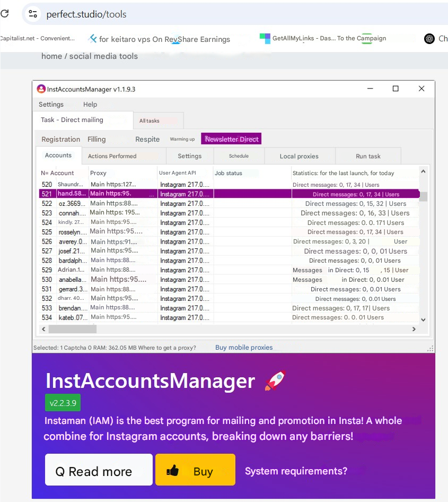Open the Local proxies sub-tab
448x502 pixels.
click(300, 156)
